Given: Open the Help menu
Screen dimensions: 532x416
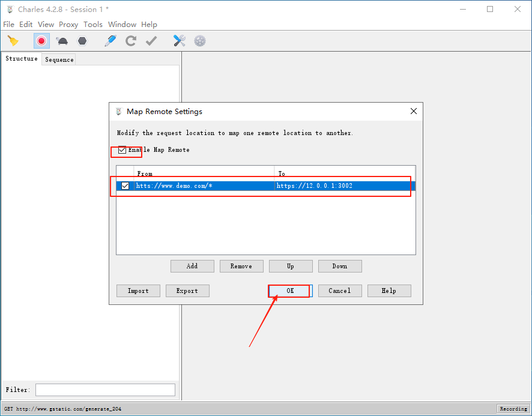Looking at the screenshot, I should click(149, 25).
